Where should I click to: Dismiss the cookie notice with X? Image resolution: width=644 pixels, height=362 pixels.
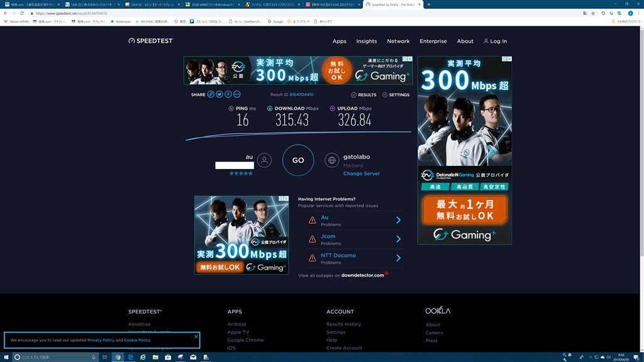click(196, 336)
